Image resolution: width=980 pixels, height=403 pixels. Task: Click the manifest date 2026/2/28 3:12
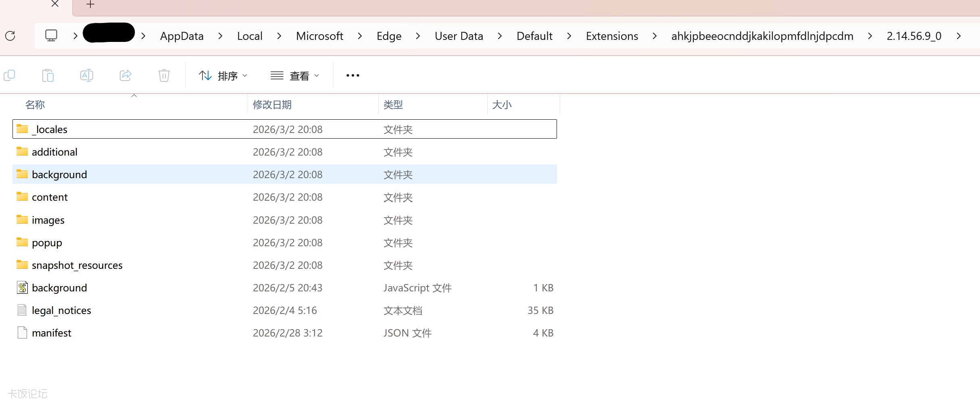288,333
